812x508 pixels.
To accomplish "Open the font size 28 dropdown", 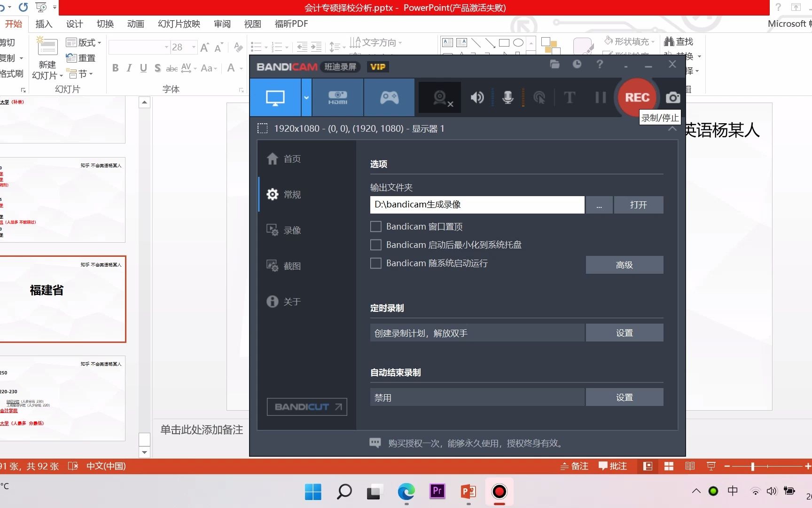I will pyautogui.click(x=194, y=47).
